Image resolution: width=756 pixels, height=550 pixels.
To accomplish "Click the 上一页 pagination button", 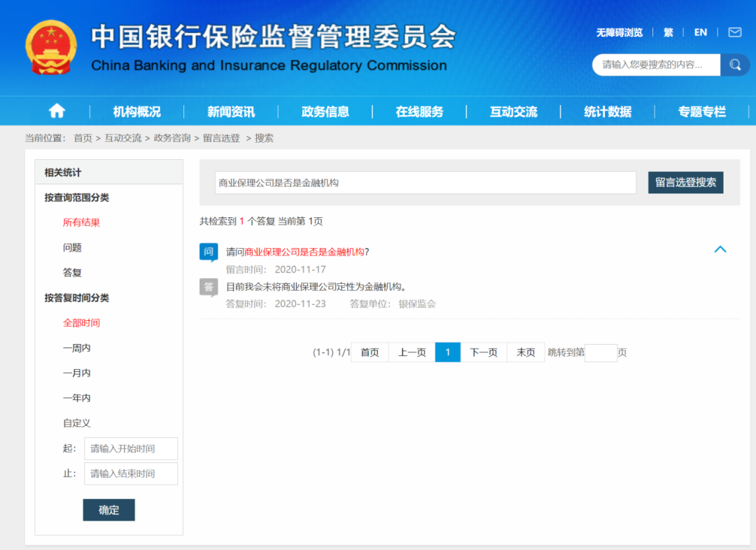I will tap(412, 352).
